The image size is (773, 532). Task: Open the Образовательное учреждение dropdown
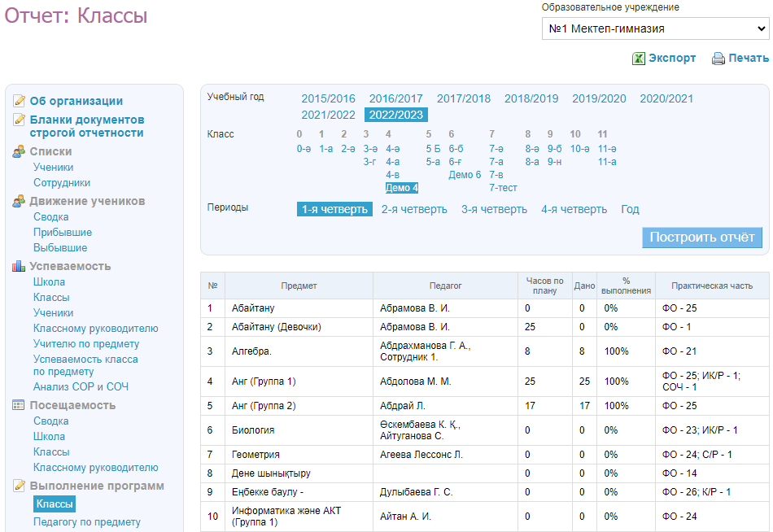[x=655, y=28]
